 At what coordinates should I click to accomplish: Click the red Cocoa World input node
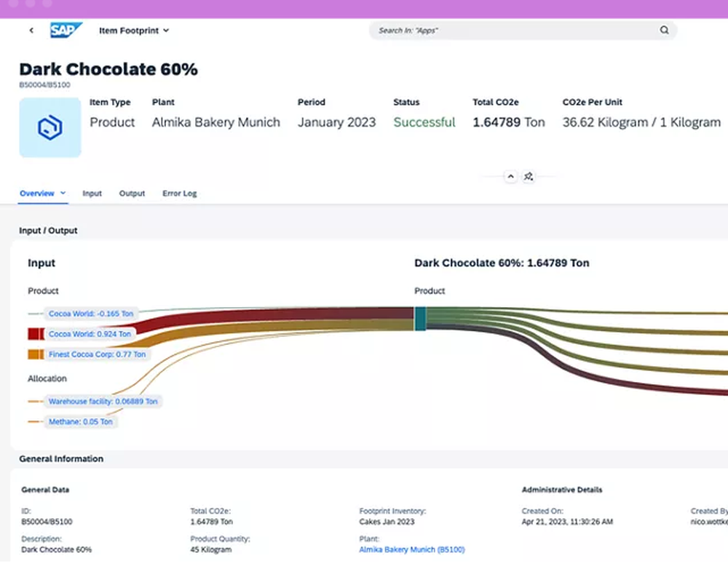36,334
